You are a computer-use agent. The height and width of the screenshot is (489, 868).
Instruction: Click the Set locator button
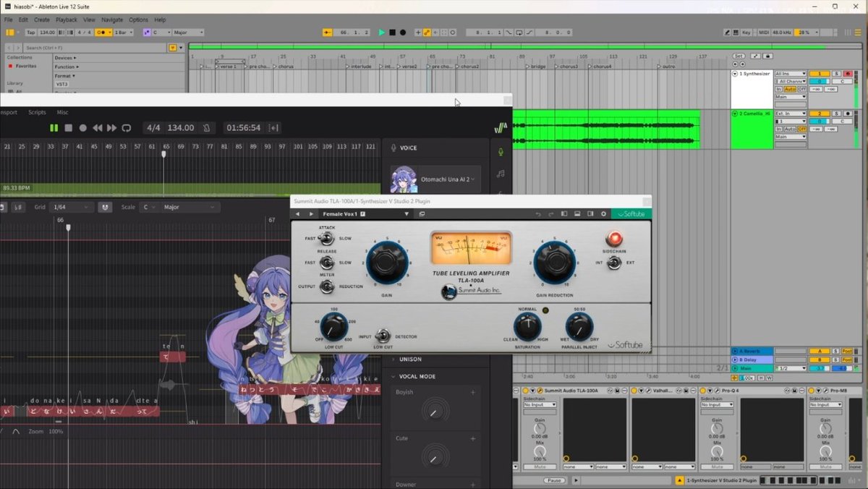739,56
